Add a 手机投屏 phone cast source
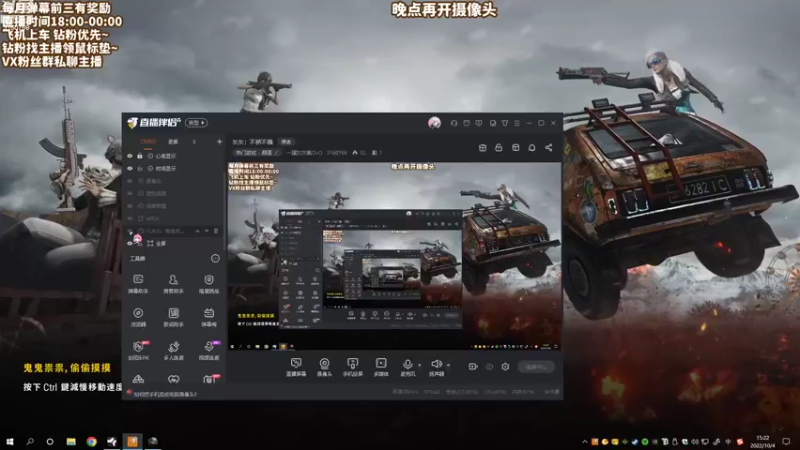The height and width of the screenshot is (450, 800). [x=353, y=367]
